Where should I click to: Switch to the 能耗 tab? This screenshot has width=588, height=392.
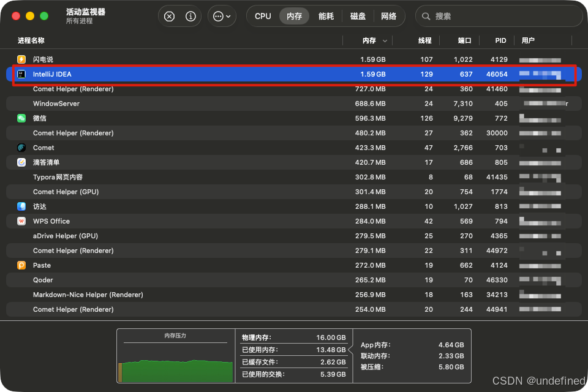pyautogui.click(x=326, y=17)
